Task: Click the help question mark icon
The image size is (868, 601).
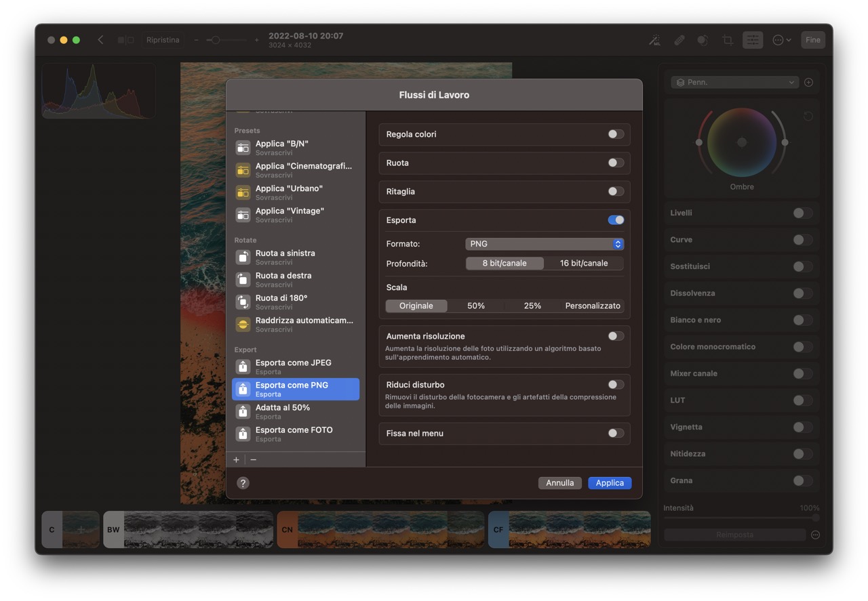Action: pos(242,483)
